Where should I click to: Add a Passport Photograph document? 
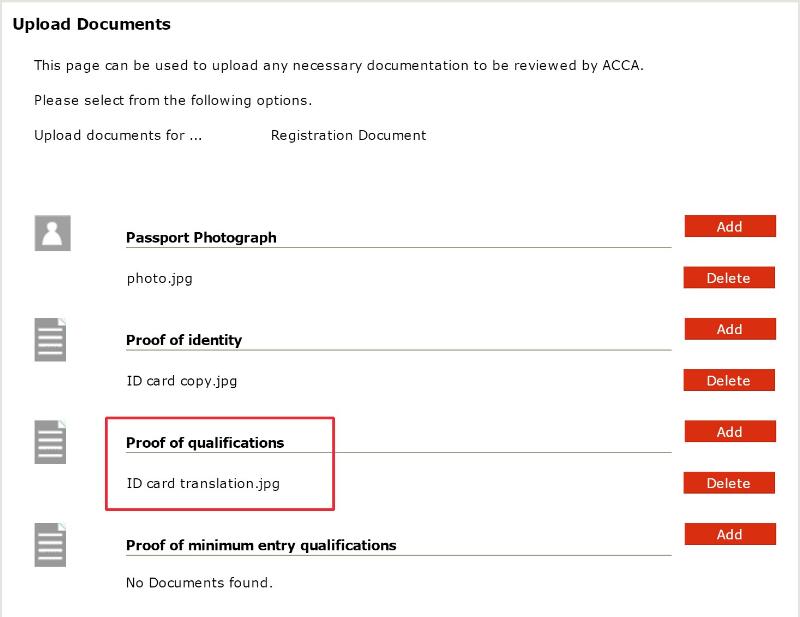[x=730, y=227]
